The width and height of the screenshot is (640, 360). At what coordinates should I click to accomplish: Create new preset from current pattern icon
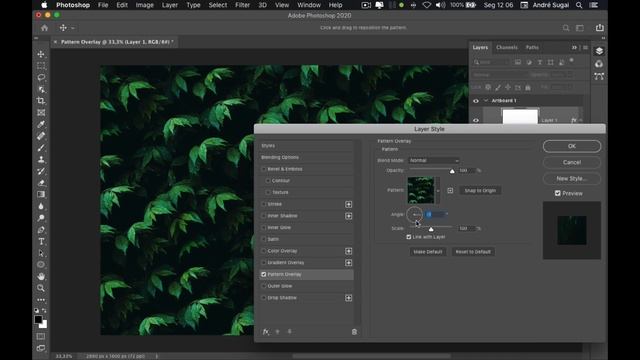450,190
